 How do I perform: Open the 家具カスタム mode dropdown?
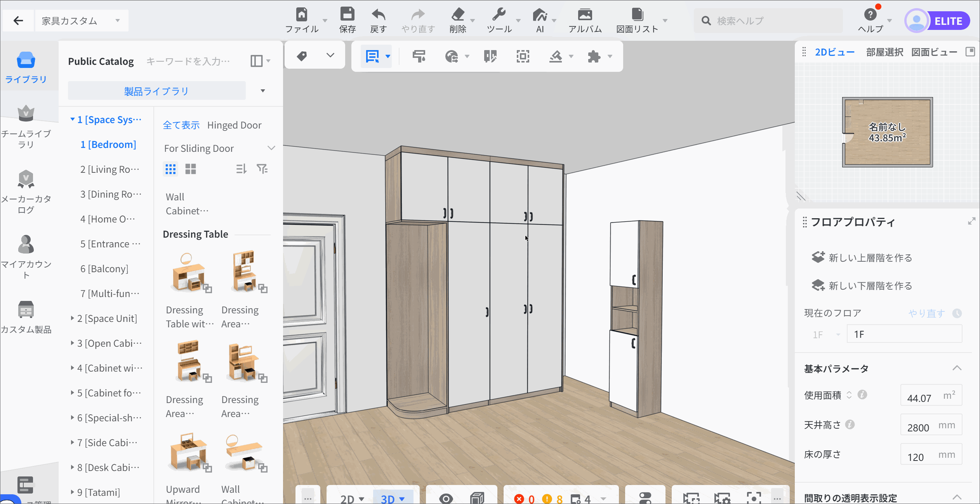tap(81, 21)
